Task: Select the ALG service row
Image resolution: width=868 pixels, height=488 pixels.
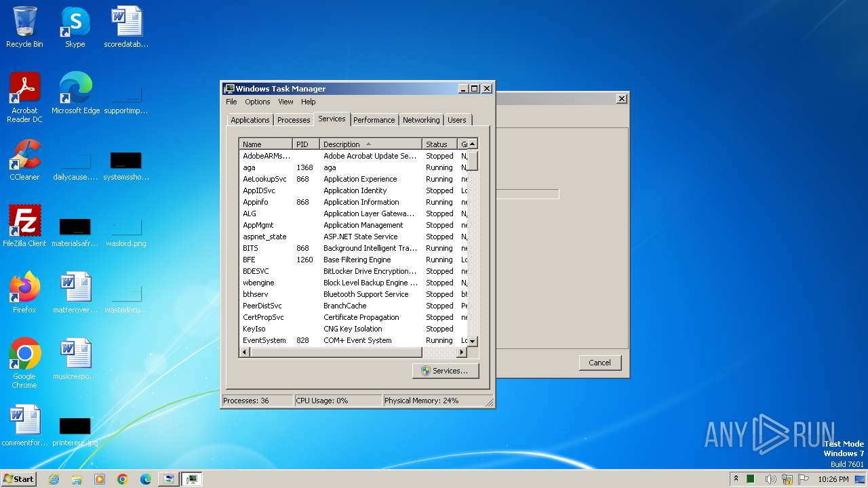Action: (353, 213)
